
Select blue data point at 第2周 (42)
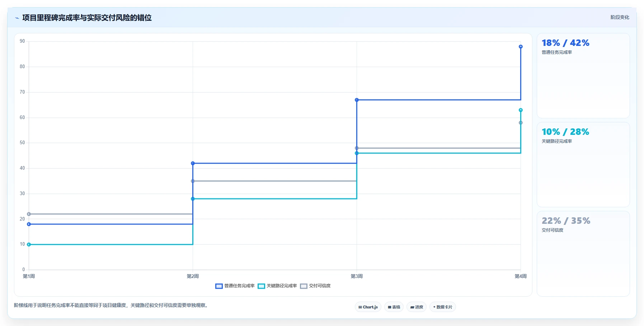[x=193, y=163]
